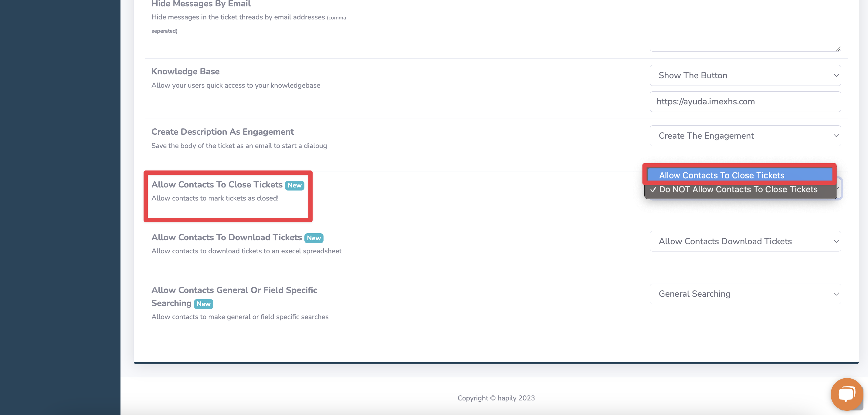This screenshot has height=415, width=868.
Task: Select Allow Contacts To Close Tickets option
Action: [721, 175]
